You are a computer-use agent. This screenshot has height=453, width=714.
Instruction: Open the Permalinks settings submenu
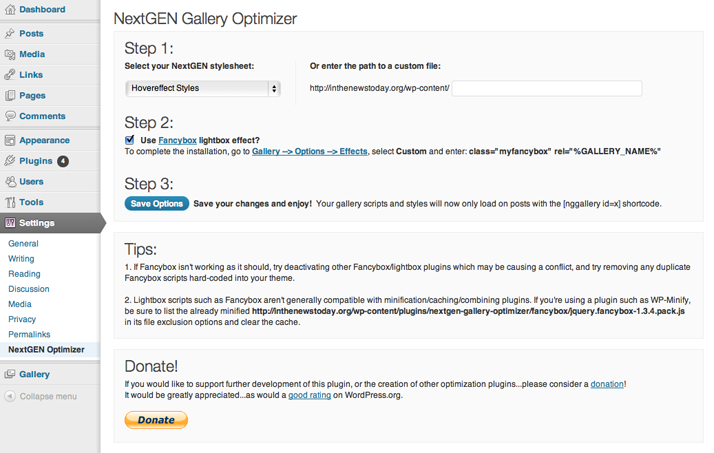pyautogui.click(x=29, y=334)
